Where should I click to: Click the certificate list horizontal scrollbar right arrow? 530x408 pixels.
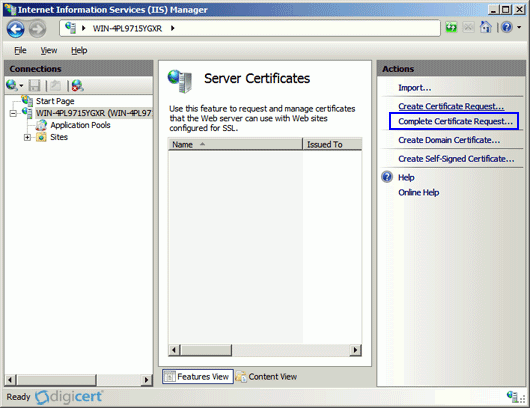355,350
